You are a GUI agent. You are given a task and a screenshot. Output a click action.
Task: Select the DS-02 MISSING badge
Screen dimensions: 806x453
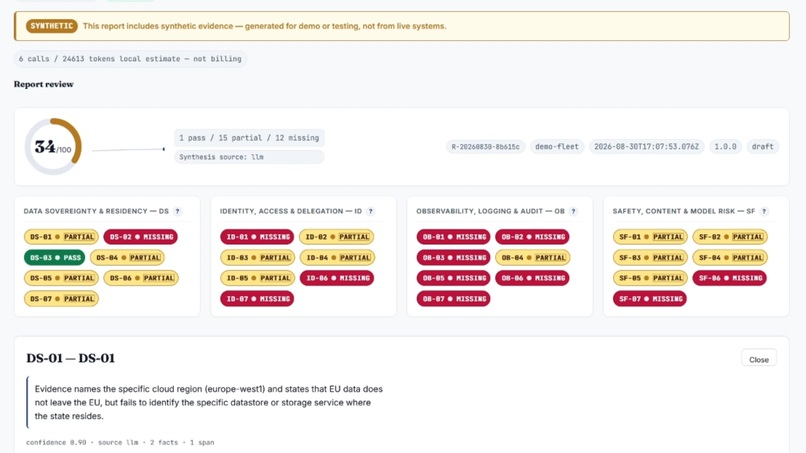(x=140, y=237)
